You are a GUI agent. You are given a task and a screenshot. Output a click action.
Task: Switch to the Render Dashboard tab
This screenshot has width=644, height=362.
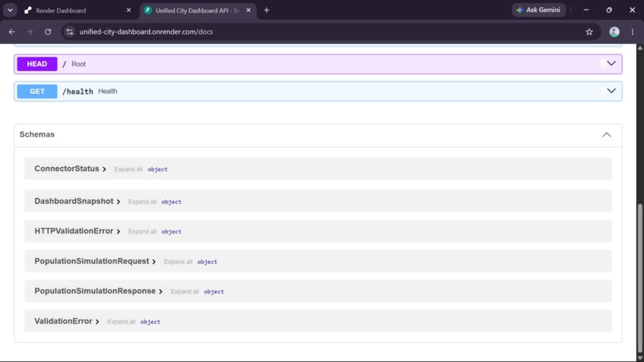coord(78,10)
